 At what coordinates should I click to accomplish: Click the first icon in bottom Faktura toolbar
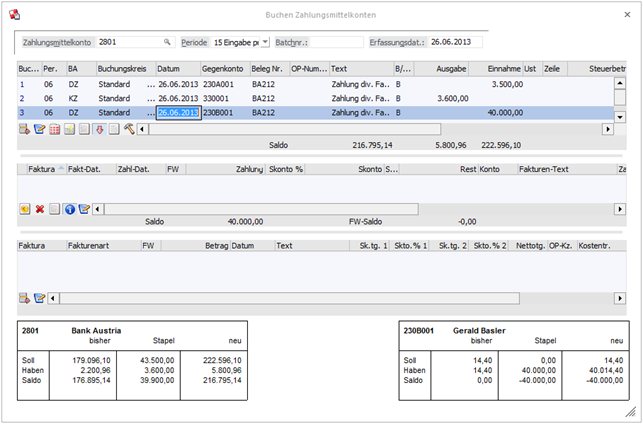pos(25,298)
